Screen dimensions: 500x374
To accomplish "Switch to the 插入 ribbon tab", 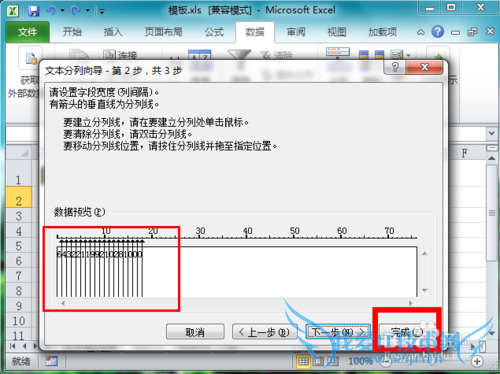I will (x=113, y=32).
